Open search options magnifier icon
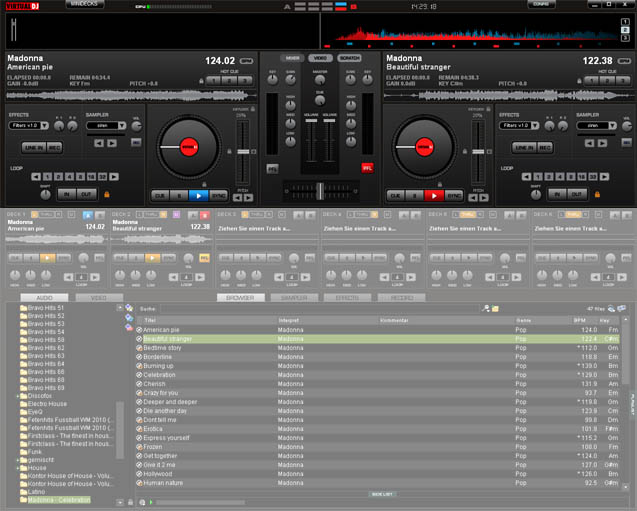 (x=485, y=309)
